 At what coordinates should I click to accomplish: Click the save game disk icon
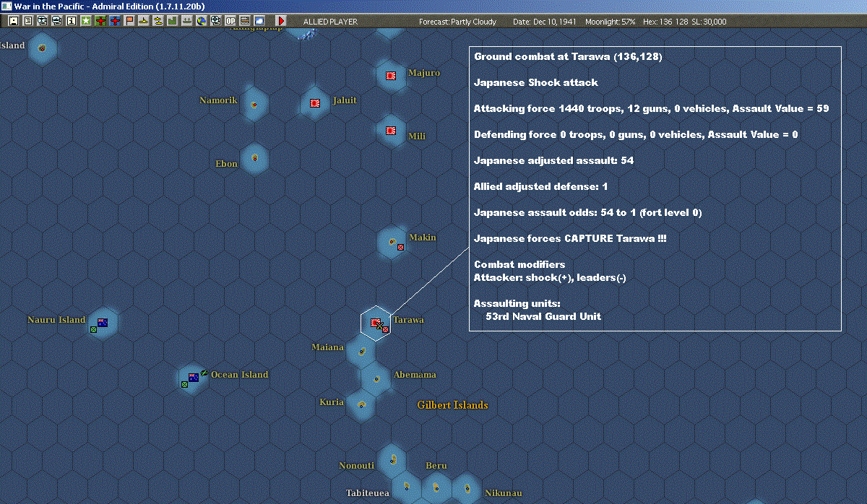click(x=13, y=21)
